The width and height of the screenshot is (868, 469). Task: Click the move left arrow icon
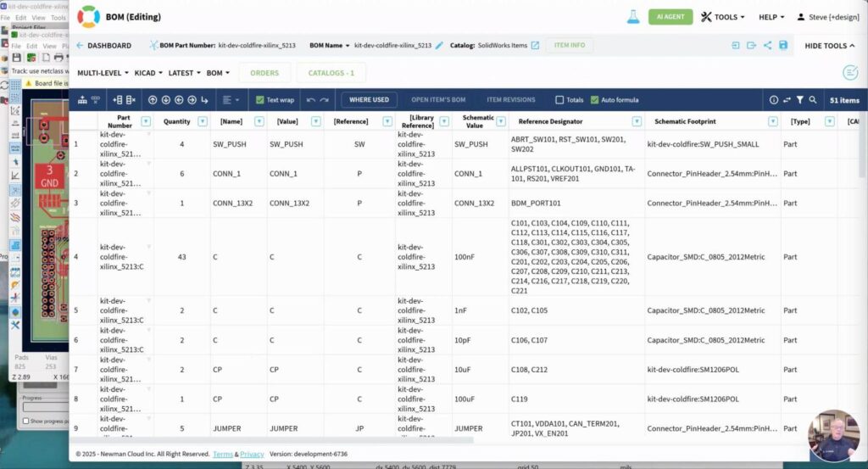[179, 100]
